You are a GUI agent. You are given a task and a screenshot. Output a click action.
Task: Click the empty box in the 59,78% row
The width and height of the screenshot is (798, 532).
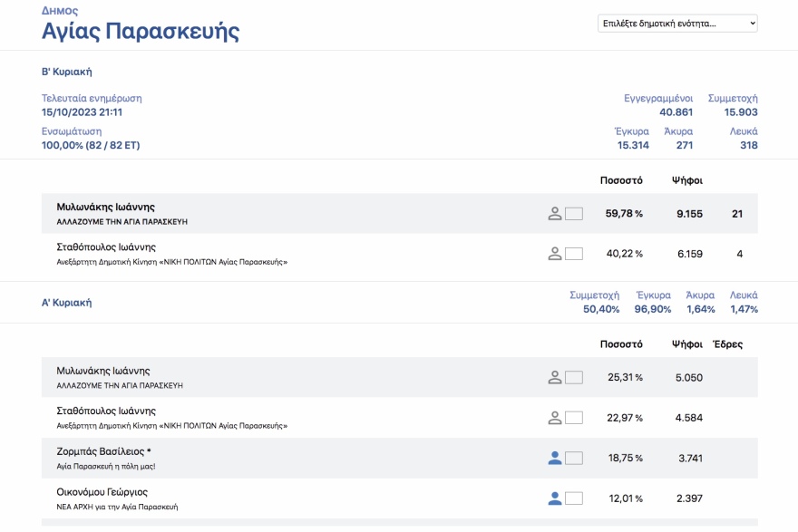tap(574, 214)
